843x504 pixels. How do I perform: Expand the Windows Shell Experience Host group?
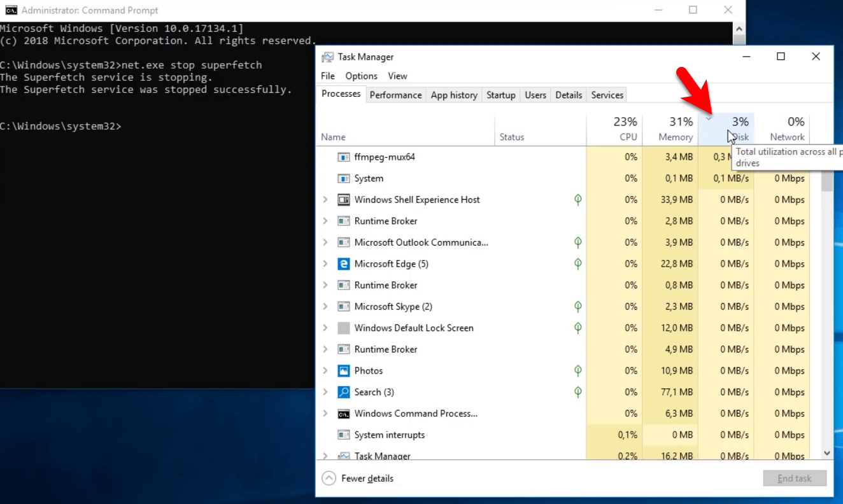click(325, 200)
